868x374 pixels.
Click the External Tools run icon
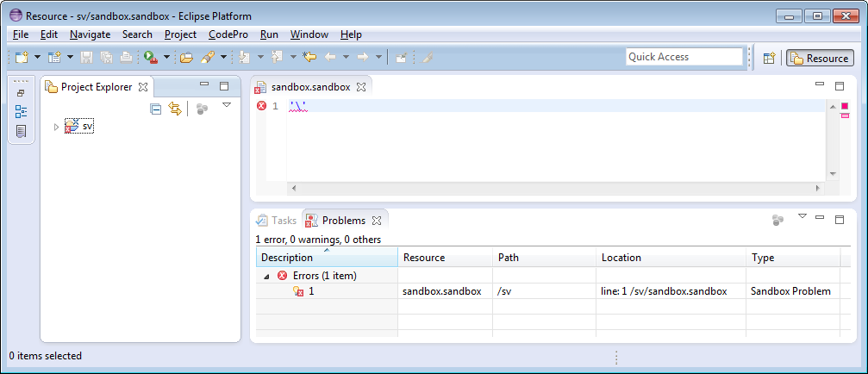pos(151,57)
